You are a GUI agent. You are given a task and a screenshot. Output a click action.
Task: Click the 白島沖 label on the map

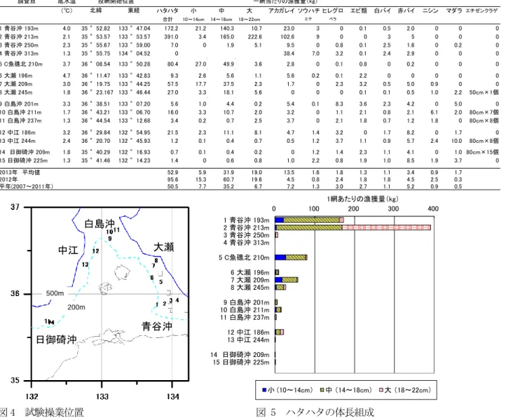coord(100,224)
